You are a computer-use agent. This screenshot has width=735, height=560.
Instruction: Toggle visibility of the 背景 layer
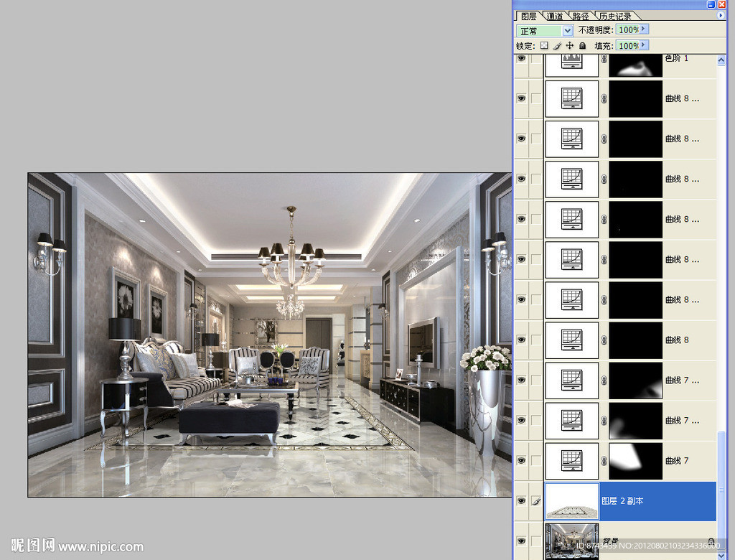pos(521,541)
